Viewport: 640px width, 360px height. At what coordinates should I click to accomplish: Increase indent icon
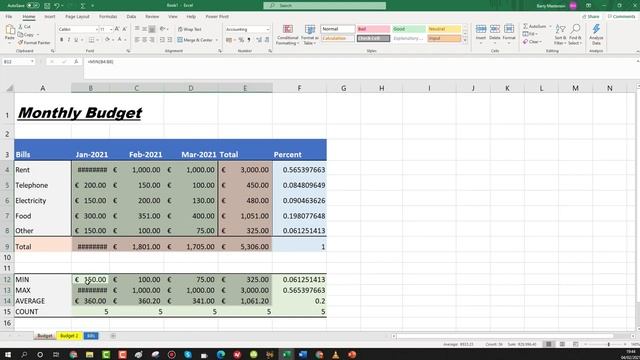pyautogui.click(x=169, y=40)
